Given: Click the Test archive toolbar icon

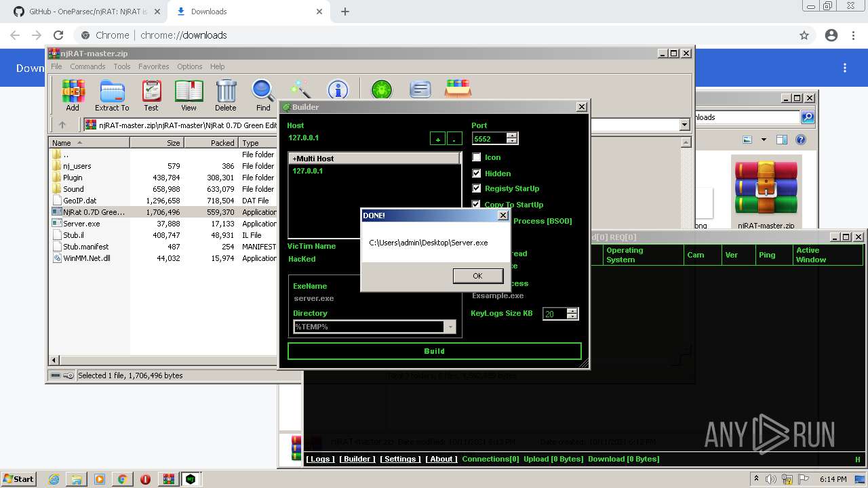Looking at the screenshot, I should 151,95.
